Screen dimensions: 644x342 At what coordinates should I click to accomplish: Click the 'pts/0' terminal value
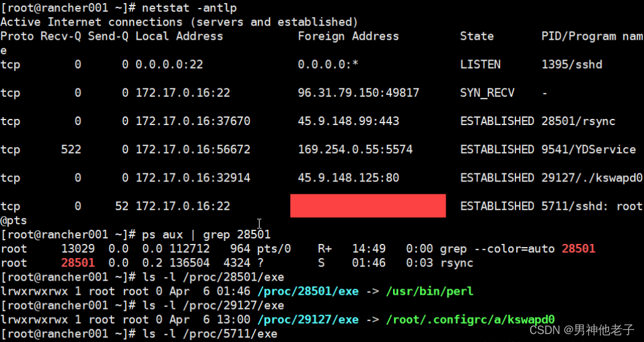coord(274,249)
